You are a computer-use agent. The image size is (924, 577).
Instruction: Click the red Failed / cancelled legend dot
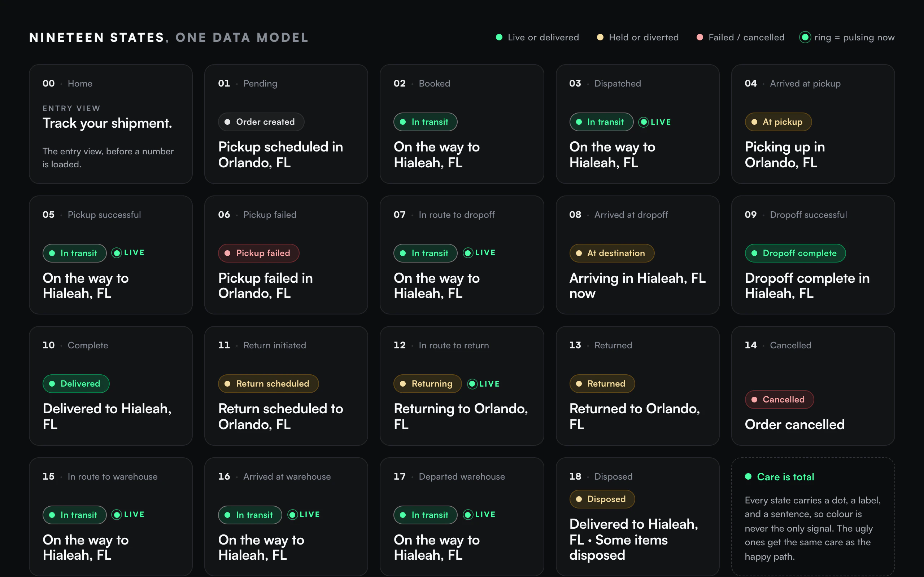pyautogui.click(x=700, y=38)
